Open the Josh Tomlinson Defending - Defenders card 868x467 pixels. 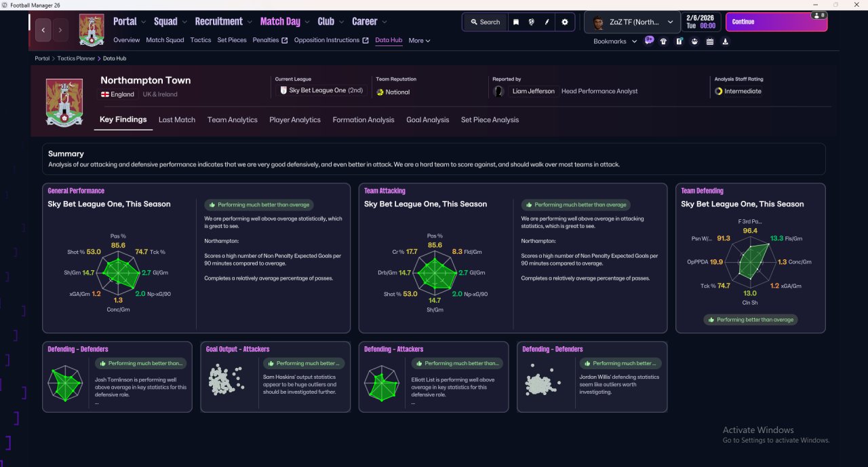pyautogui.click(x=117, y=377)
